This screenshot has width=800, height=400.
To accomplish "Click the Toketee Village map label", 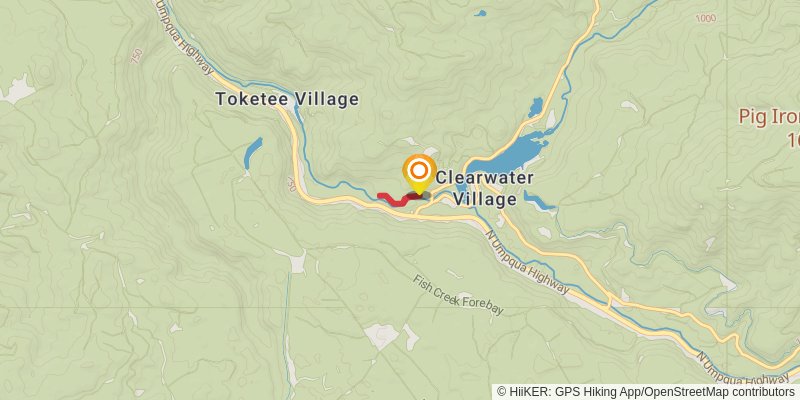I will point(287,99).
